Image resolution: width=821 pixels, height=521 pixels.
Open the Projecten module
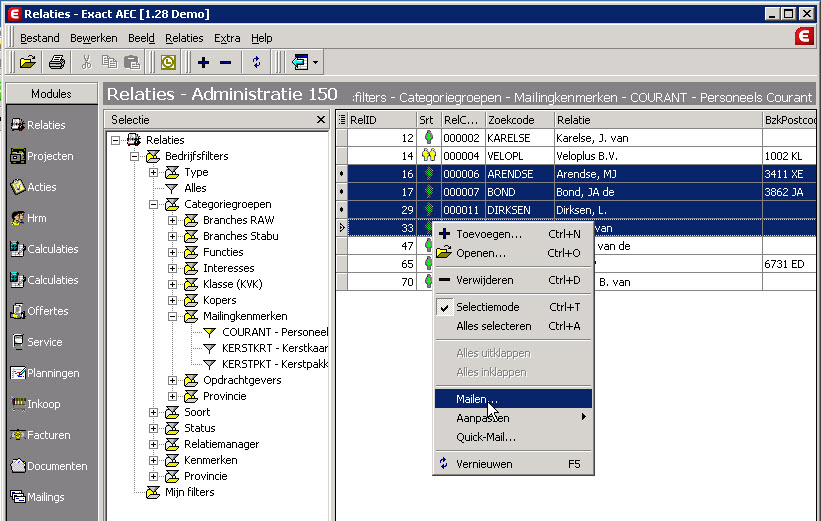42,156
